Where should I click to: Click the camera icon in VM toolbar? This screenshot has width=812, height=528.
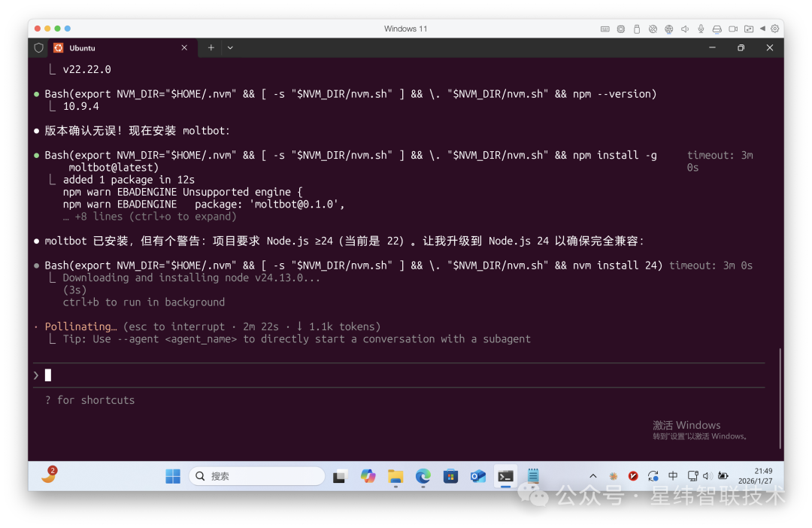[x=733, y=29]
